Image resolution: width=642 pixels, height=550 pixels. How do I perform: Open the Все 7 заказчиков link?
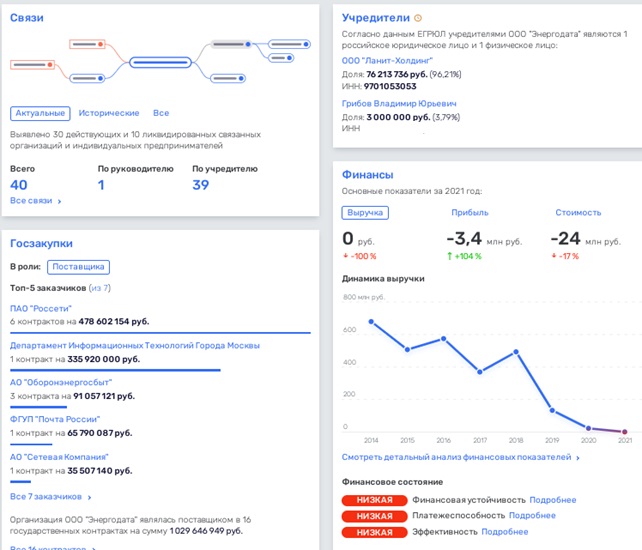(46, 497)
